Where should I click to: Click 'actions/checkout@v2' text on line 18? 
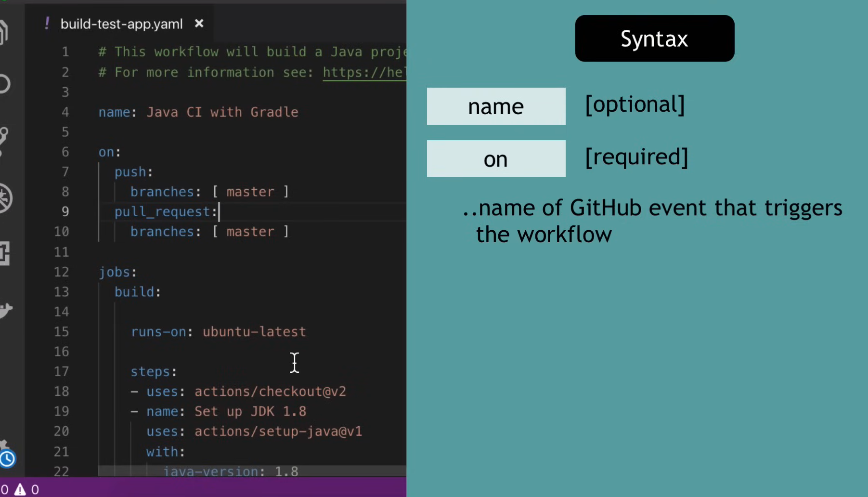[270, 392]
